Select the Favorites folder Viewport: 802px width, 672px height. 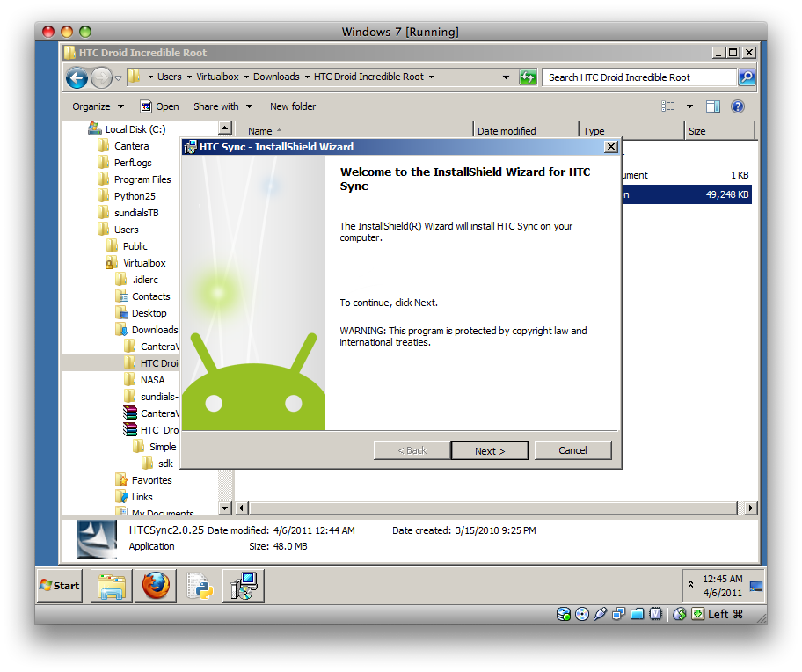[x=143, y=480]
